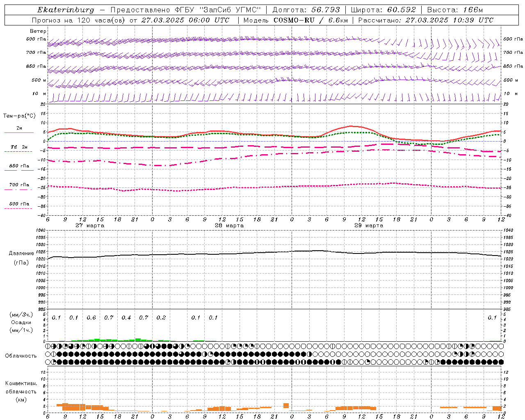Image resolution: width=525 pixels, height=420 pixels.
Task: Select the 28 марта date label
Action: [229, 226]
